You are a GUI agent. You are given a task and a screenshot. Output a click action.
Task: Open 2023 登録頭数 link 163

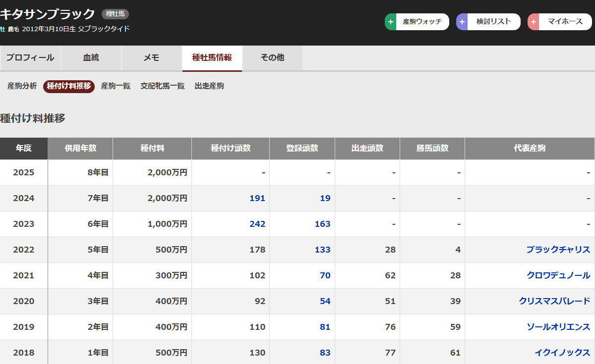323,224
